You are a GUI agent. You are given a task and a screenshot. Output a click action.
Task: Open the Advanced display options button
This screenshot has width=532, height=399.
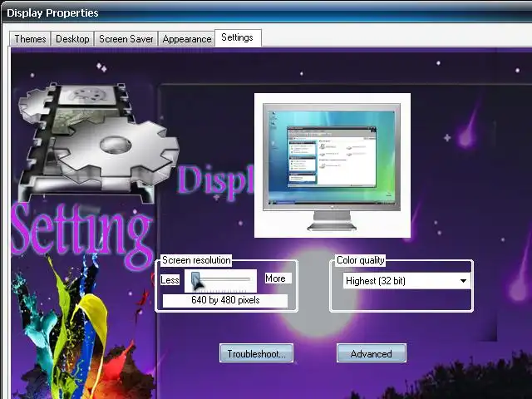[372, 353]
